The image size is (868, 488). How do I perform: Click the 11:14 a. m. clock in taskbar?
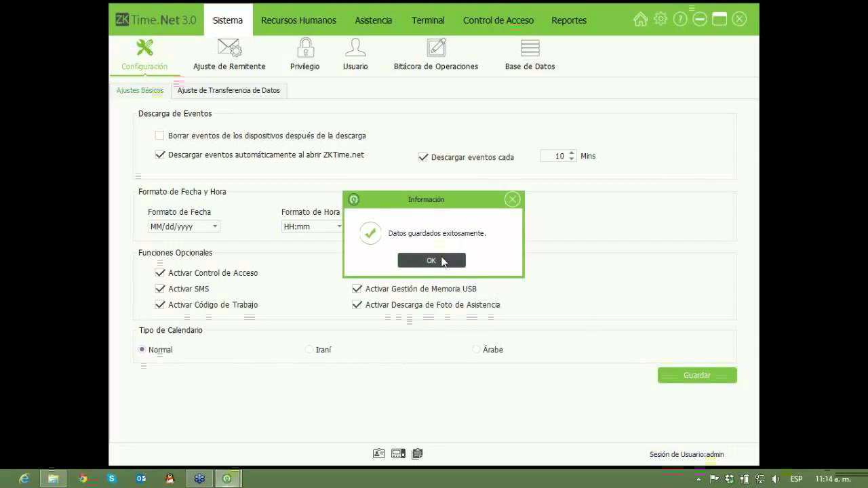(833, 479)
